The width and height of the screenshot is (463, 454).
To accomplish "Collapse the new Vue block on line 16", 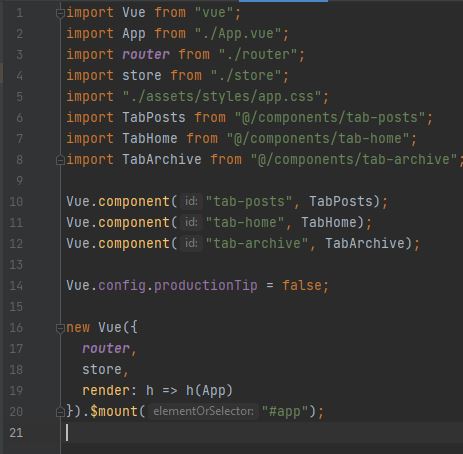I will 60,328.
